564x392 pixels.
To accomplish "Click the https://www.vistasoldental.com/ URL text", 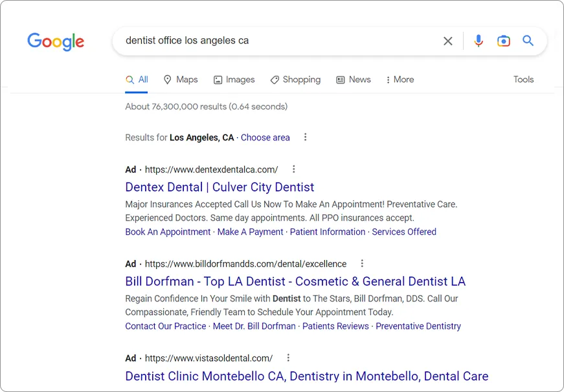I will (209, 358).
